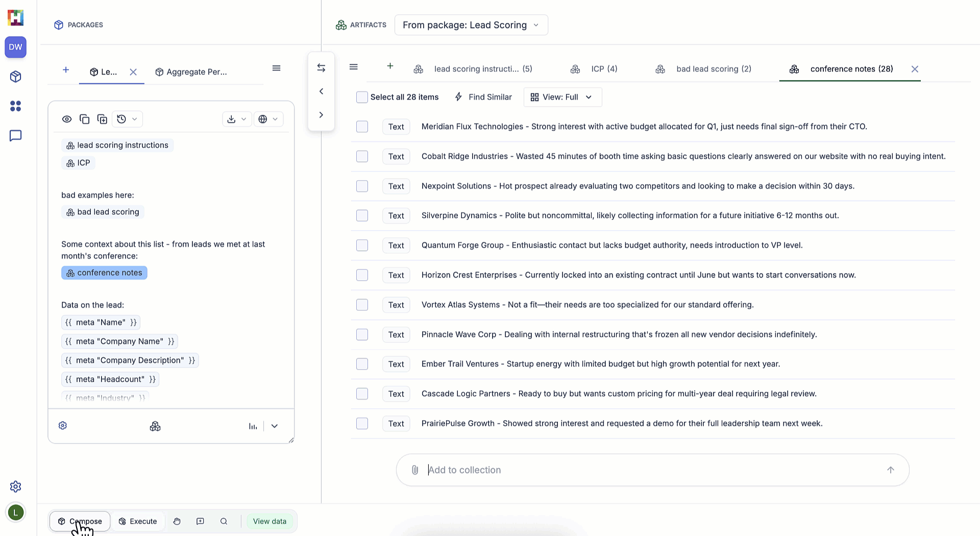Image resolution: width=980 pixels, height=536 pixels.
Task: Check the checkbox for Meridian Flux Technologies
Action: pos(362,127)
